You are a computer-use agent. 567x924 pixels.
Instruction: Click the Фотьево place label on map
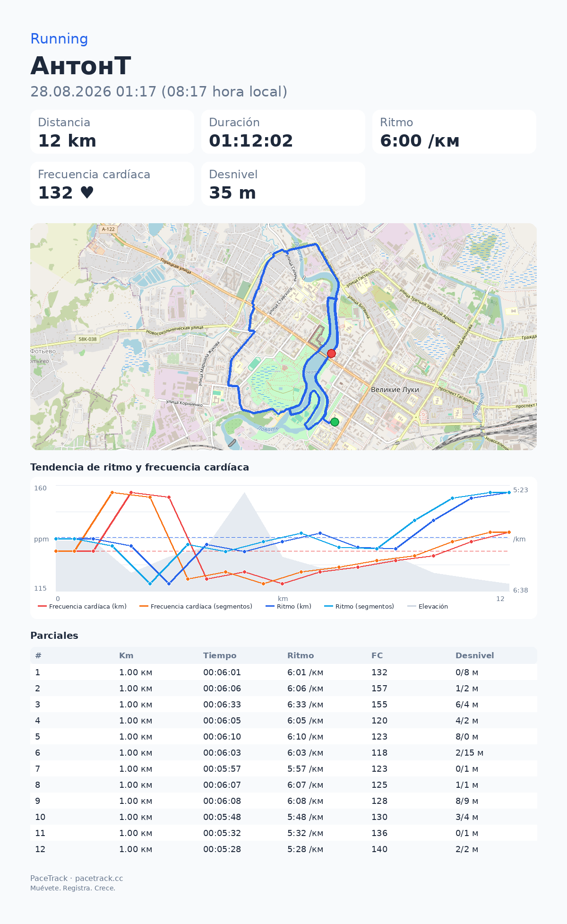point(43,351)
